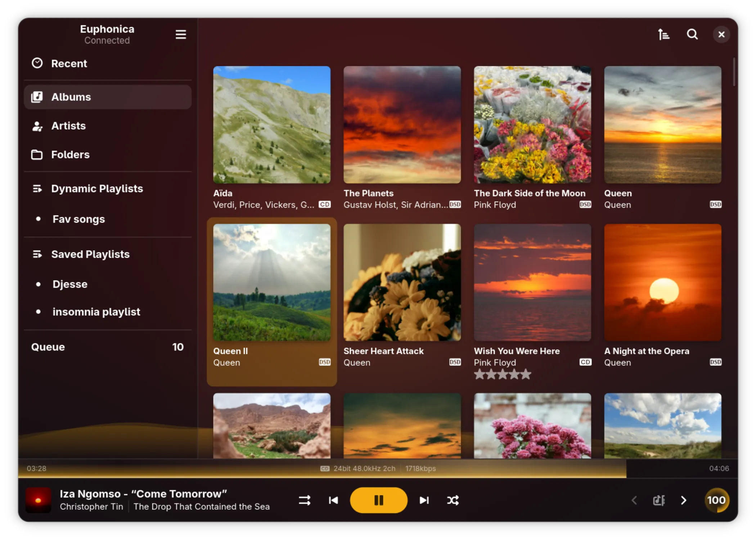
Task: Open Wish You Were Here album cover
Action: click(x=532, y=283)
